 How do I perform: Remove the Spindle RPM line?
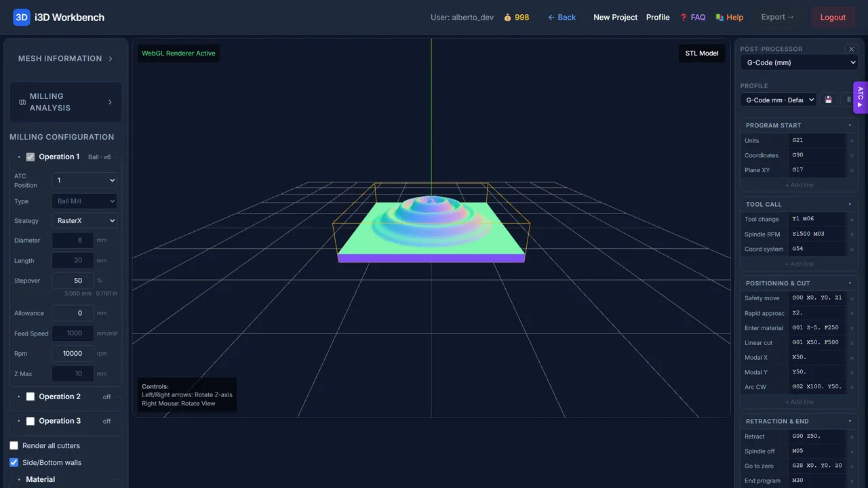pos(852,235)
